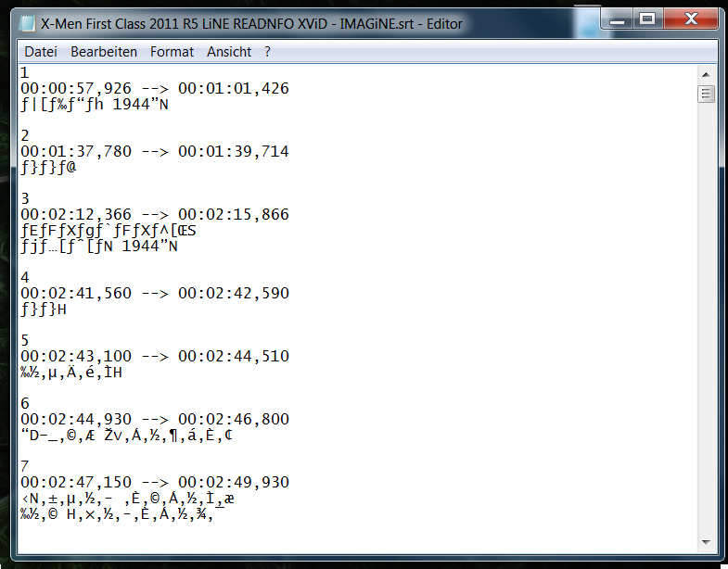Click end time 00:02:42,590
The image size is (728, 569).
pos(234,294)
